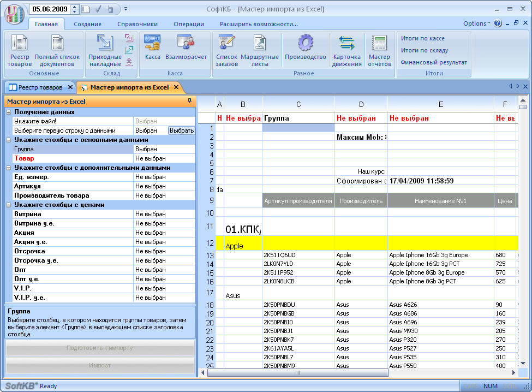This screenshot has height=392, width=532.
Task: Collapse Укажите столбцы с основными данными section
Action: pos(9,140)
